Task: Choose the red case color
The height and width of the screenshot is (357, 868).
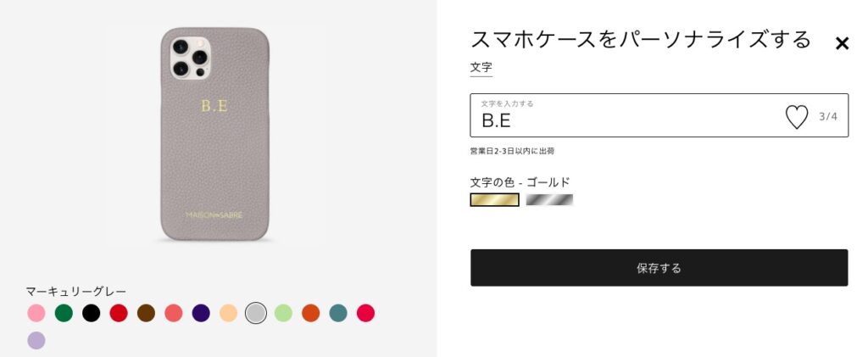Action: click(x=119, y=313)
